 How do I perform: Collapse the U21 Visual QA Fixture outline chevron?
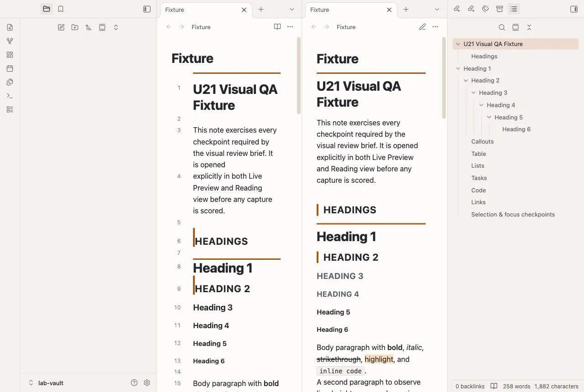(458, 44)
